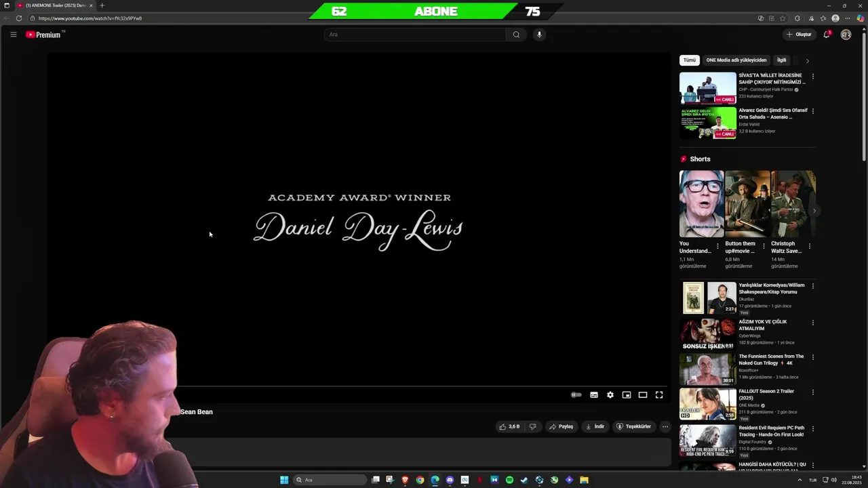Open the YouTube hamburger guide menu
Viewport: 868px width, 488px height.
(13, 35)
